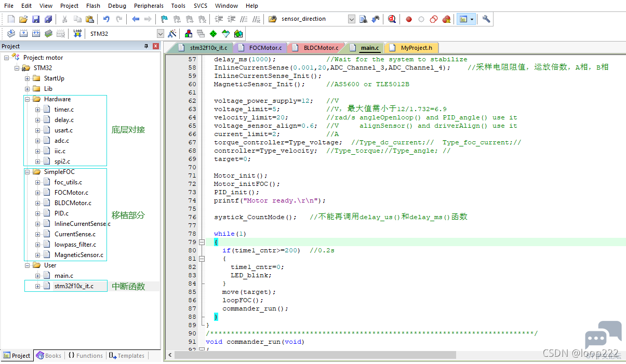626x364 pixels.
Task: Comment out the selection with the comment icon
Action: (x=244, y=19)
